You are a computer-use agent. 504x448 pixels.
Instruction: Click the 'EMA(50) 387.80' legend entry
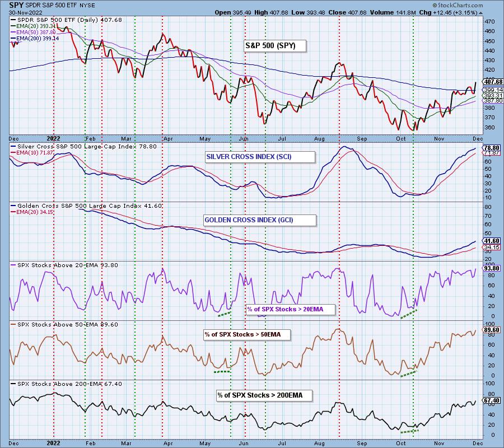(x=34, y=32)
